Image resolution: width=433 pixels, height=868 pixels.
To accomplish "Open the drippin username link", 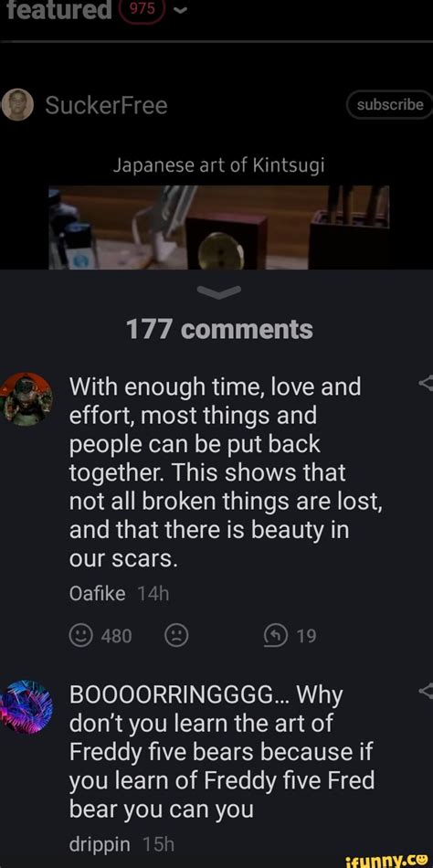I will (100, 844).
